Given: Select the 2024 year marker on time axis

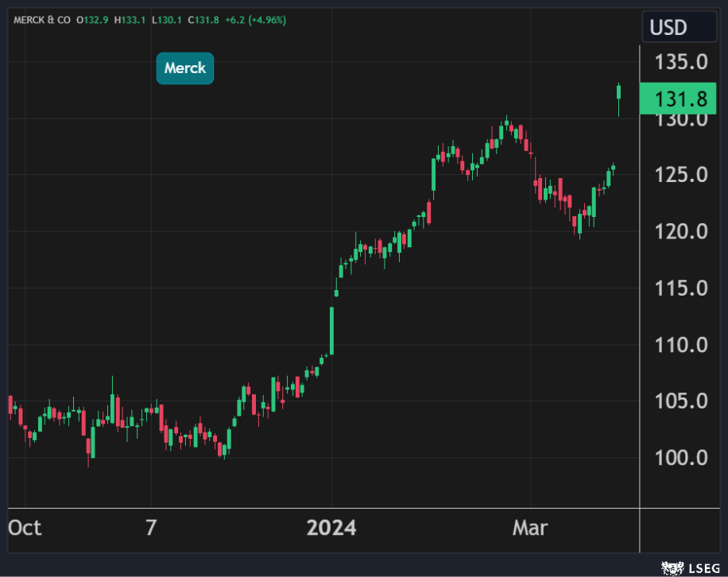Looking at the screenshot, I should (x=332, y=528).
